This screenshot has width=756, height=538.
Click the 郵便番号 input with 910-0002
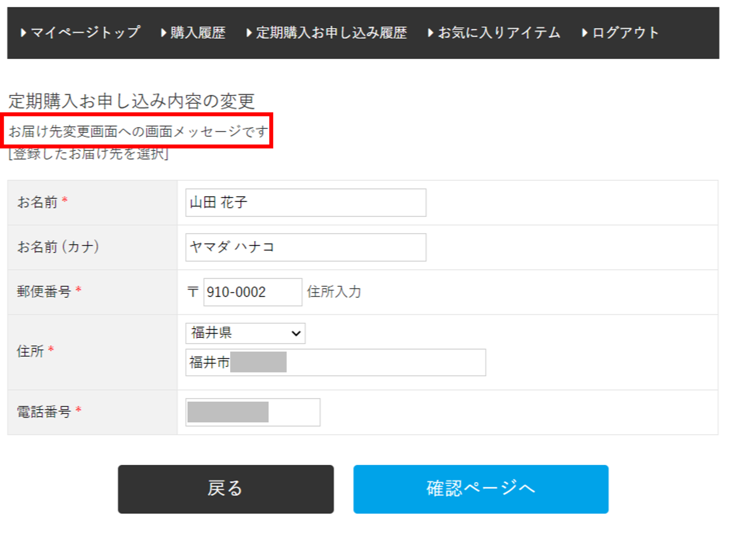pyautogui.click(x=252, y=292)
